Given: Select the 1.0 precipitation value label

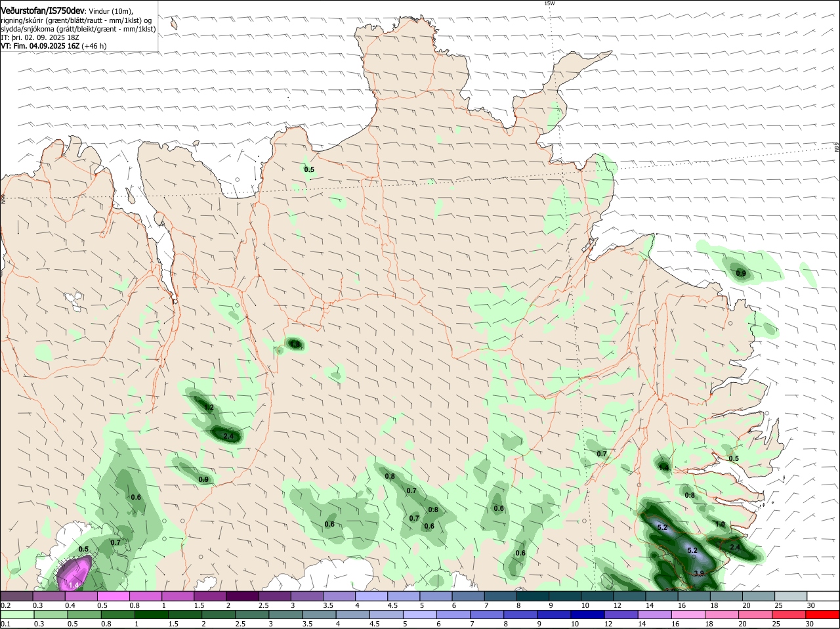Looking at the screenshot, I should (x=720, y=525).
